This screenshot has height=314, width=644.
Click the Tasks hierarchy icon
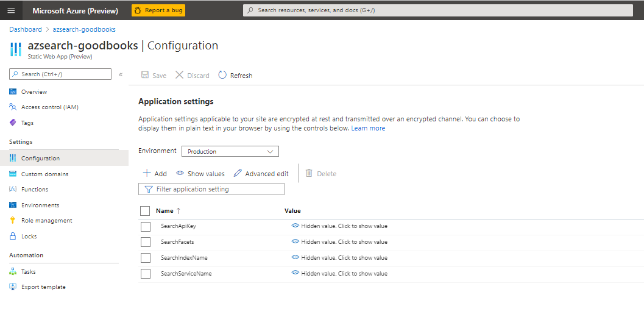point(13,272)
